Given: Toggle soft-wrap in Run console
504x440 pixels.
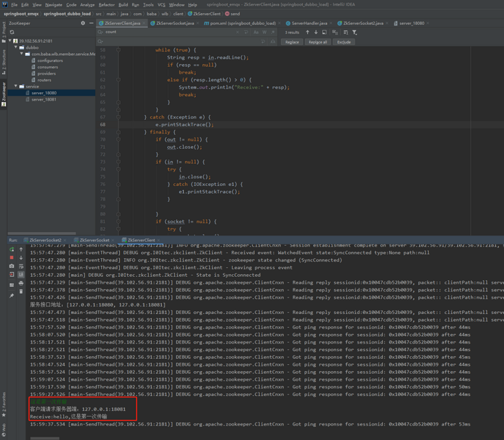Looking at the screenshot, I should coord(21,266).
